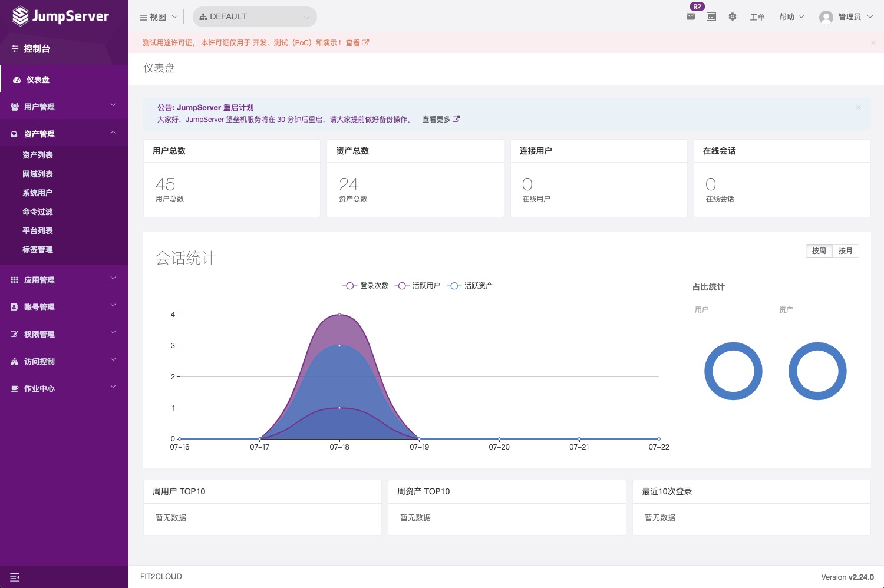The width and height of the screenshot is (884, 588).
Task: Open the DEFAULT organization selector
Action: coord(255,16)
